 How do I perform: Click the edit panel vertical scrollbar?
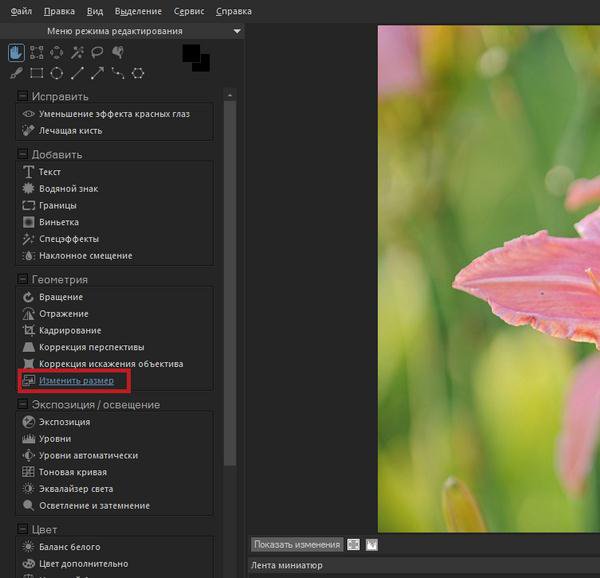pyautogui.click(x=230, y=280)
